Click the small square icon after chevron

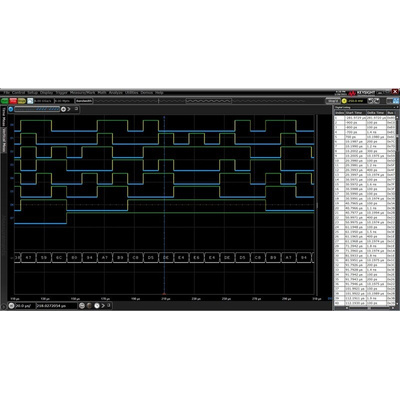[76, 109]
